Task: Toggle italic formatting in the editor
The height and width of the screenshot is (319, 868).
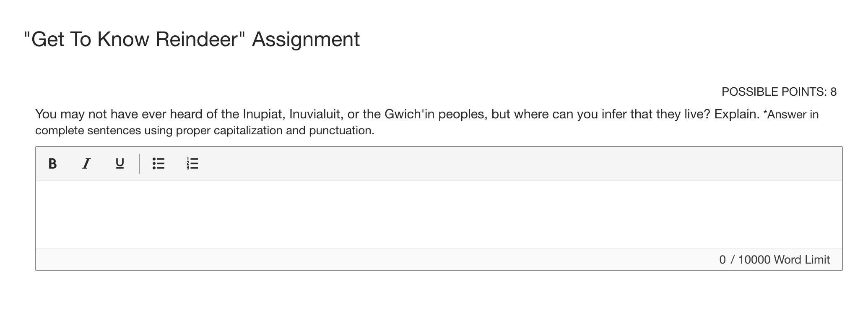Action: 86,164
